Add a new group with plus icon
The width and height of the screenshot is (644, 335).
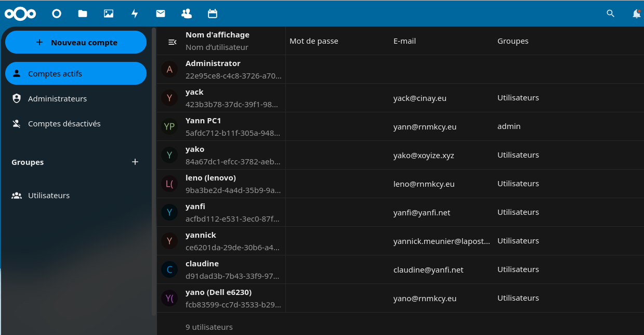(135, 162)
